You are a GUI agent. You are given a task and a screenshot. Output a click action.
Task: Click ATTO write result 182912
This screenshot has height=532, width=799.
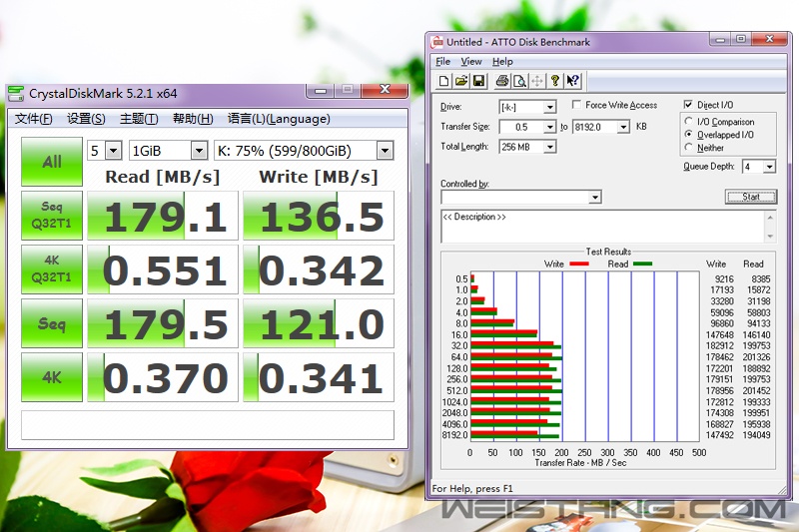(x=719, y=345)
